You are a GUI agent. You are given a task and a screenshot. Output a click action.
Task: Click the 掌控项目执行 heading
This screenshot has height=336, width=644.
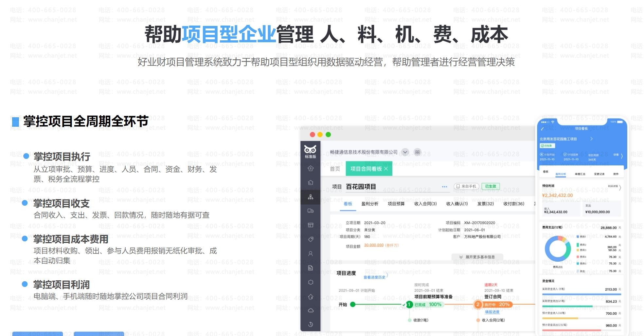tap(62, 157)
